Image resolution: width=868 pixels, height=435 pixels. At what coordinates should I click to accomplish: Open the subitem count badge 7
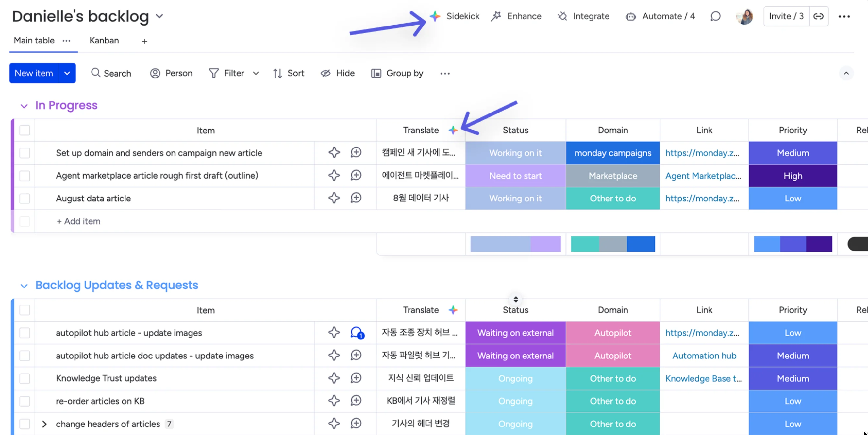(x=169, y=424)
